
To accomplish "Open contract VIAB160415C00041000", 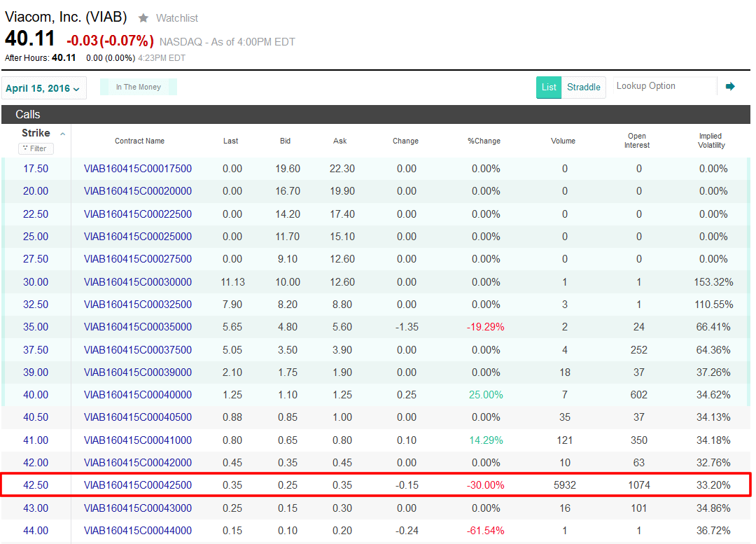I will coord(138,440).
